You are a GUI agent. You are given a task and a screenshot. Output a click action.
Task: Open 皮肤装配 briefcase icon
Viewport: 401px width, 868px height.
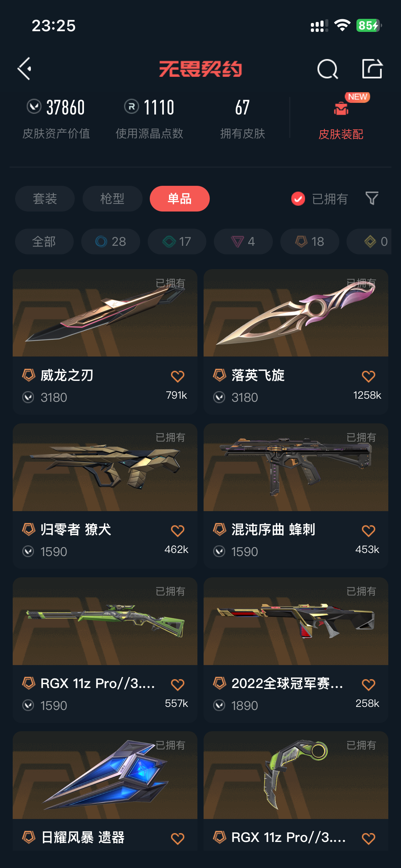[x=341, y=109]
